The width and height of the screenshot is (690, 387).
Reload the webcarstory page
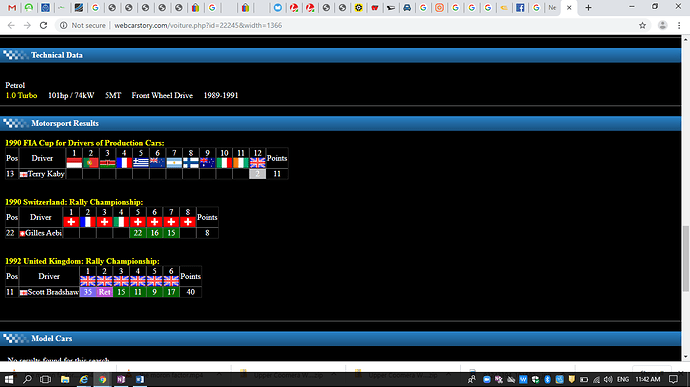pos(43,26)
